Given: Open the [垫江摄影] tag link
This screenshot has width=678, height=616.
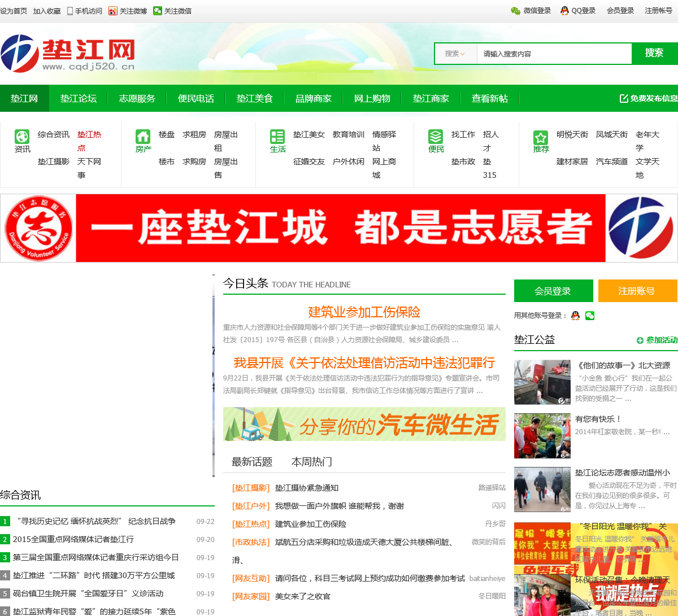Looking at the screenshot, I should pos(251,488).
